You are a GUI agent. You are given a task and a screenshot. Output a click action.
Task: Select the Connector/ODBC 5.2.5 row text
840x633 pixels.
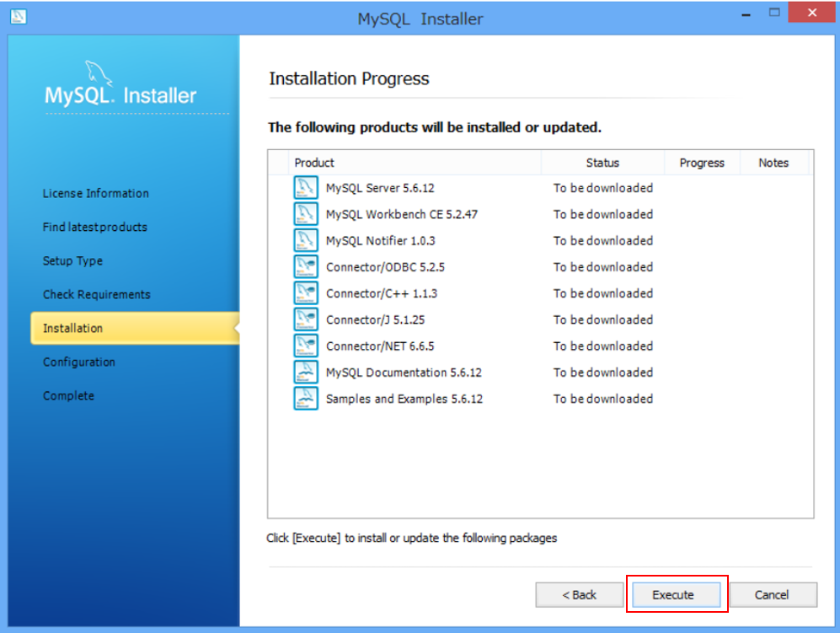click(385, 267)
